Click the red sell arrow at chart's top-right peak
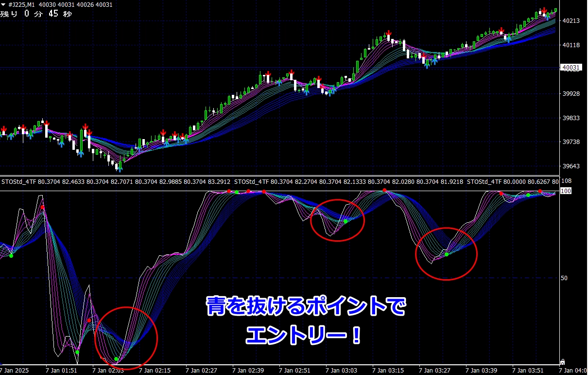 pos(544,10)
